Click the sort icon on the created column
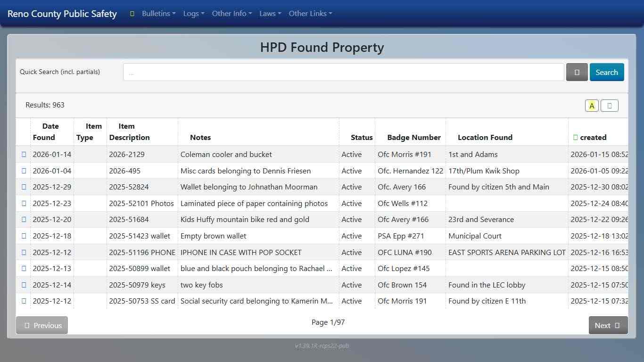This screenshot has height=362, width=644. pos(576,137)
